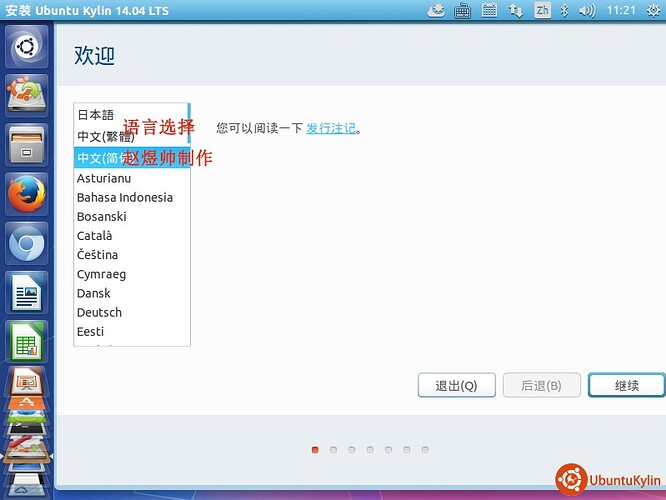The width and height of the screenshot is (666, 500).
Task: Show the clock menu at 11:21
Action: point(621,10)
